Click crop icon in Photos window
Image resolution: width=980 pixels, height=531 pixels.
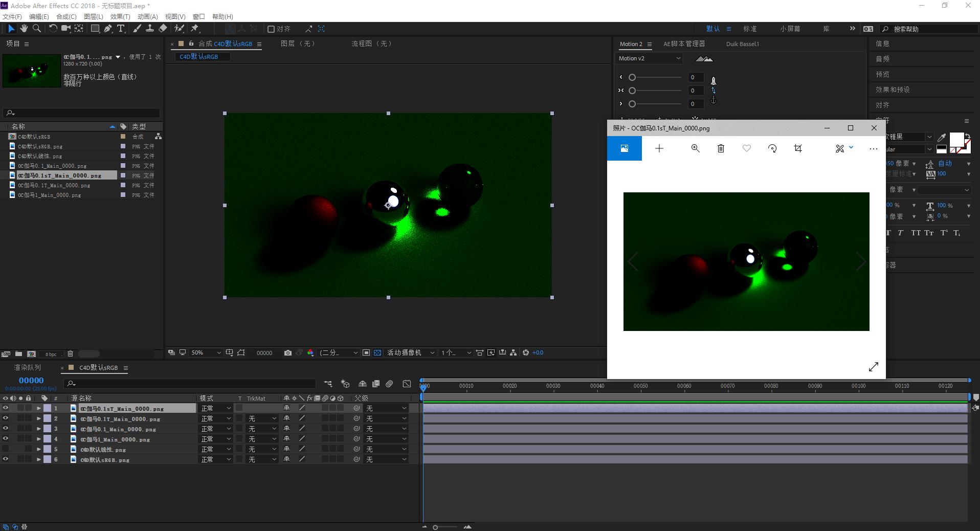pos(798,148)
